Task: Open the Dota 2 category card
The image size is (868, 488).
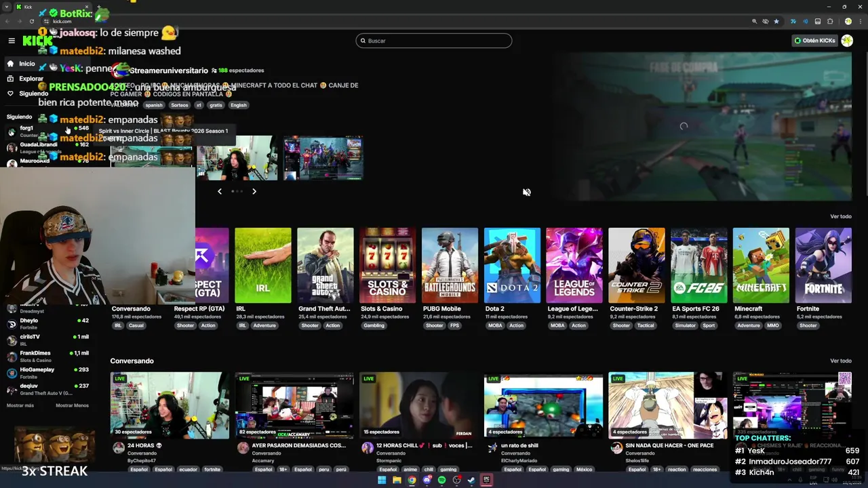Action: (x=512, y=265)
